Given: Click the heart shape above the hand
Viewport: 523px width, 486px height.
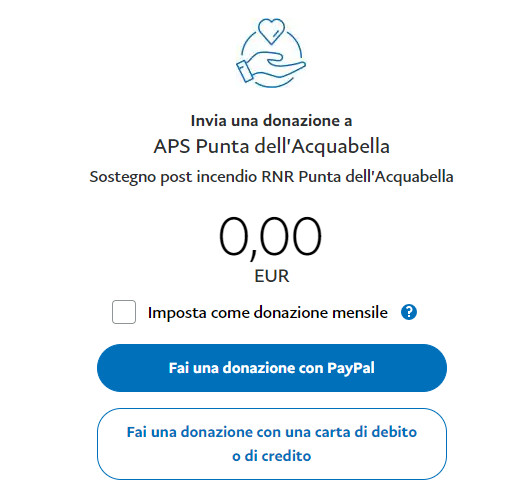Looking at the screenshot, I should pos(272,31).
